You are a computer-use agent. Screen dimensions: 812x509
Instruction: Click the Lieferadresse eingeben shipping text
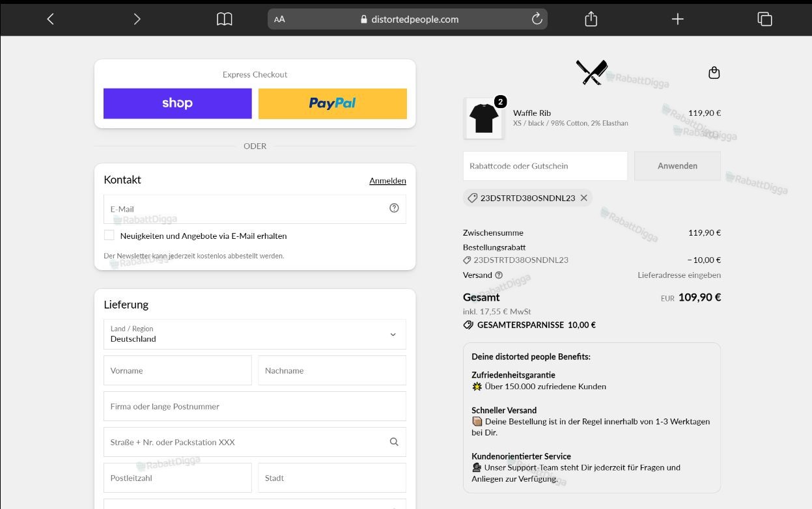[679, 275]
